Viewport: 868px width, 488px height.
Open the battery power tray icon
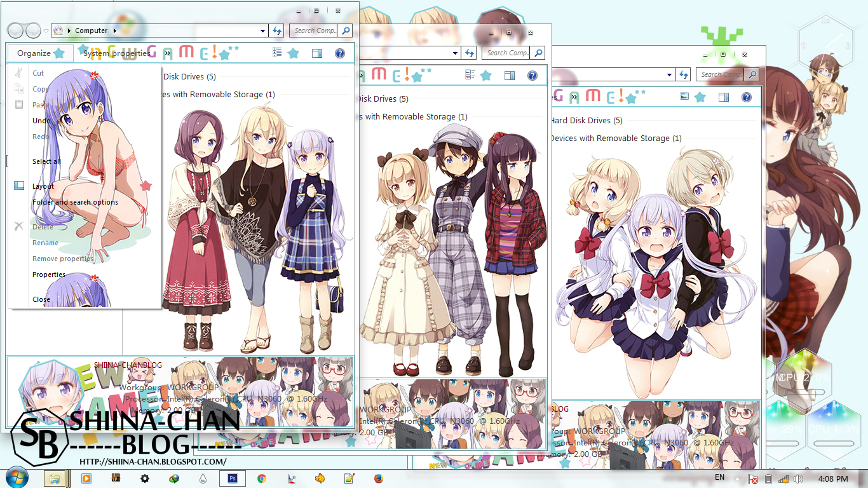click(768, 478)
